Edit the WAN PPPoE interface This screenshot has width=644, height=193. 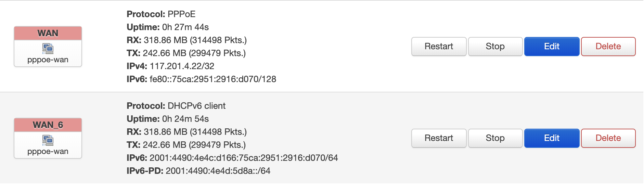pyautogui.click(x=552, y=47)
